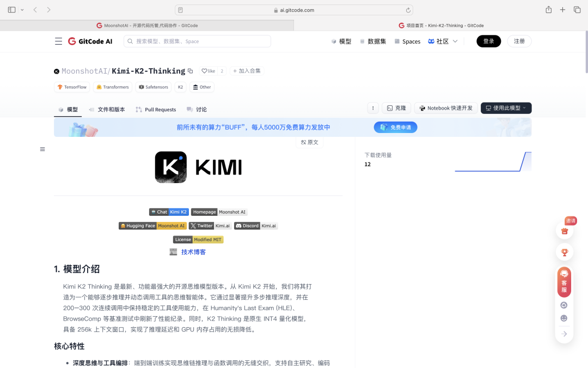
Task: Click the reader page icon in address bar
Action: pyautogui.click(x=180, y=10)
